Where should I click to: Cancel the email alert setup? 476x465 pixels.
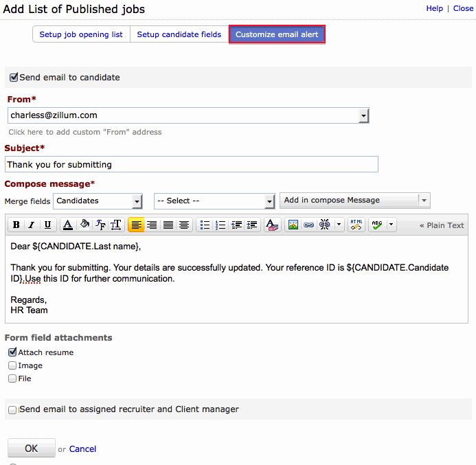pos(82,449)
